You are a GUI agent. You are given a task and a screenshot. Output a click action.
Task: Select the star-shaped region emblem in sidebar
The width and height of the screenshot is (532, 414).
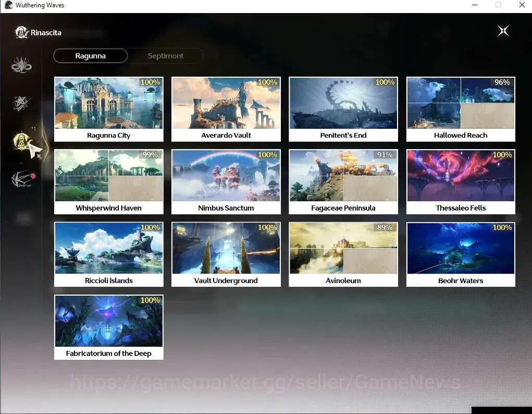tap(21, 103)
